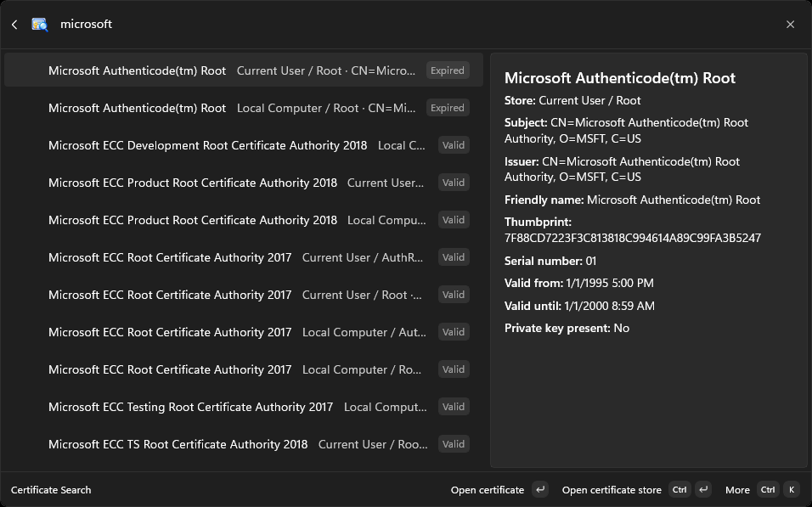The height and width of the screenshot is (507, 812).
Task: Close the search window with X
Action: (x=790, y=25)
